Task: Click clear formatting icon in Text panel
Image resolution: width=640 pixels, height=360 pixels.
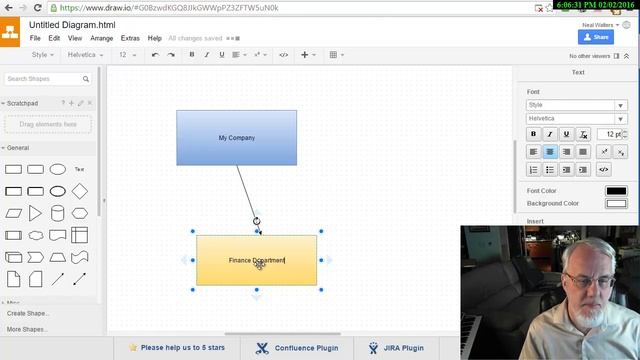Action: click(x=583, y=134)
